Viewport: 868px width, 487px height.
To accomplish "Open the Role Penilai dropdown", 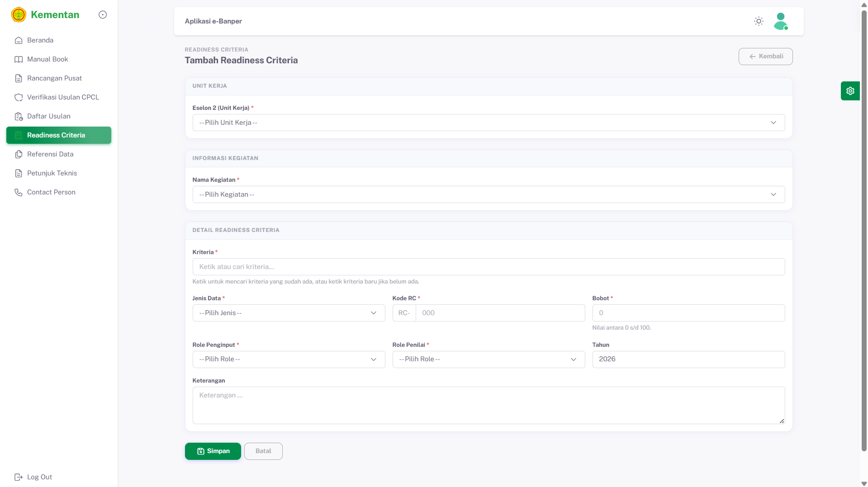I will click(x=488, y=359).
